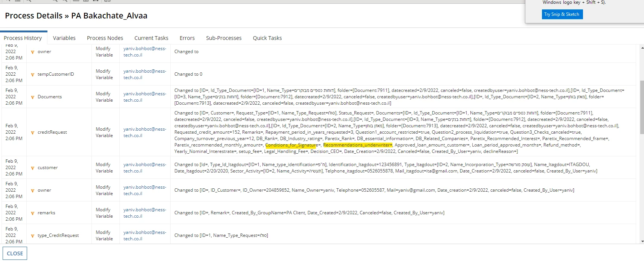Image resolution: width=644 pixels, height=261 pixels.
Task: Click the customer row's changed value text
Action: pos(386,168)
